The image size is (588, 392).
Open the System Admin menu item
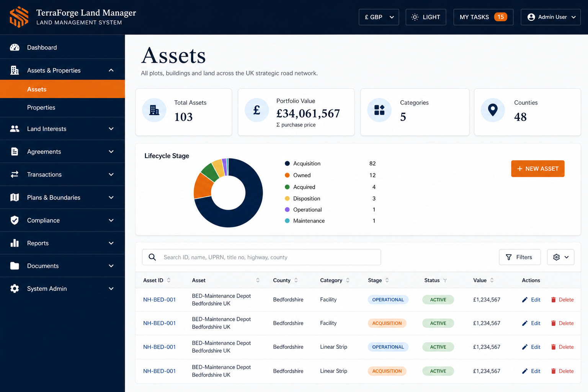pyautogui.click(x=62, y=289)
